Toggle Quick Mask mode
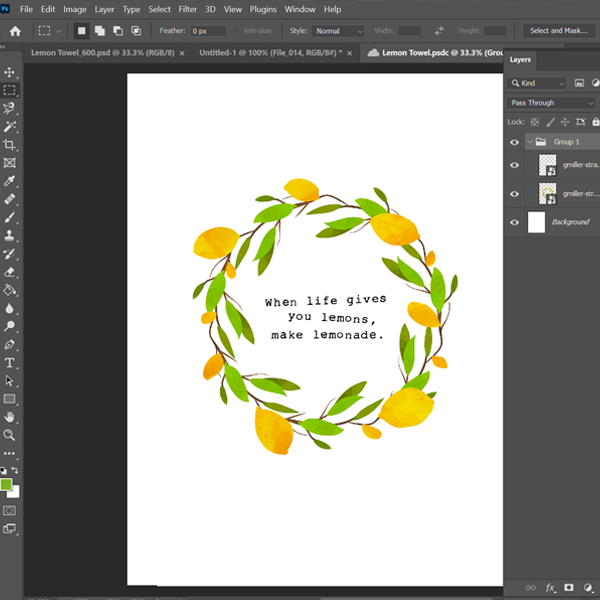600x600 pixels. pyautogui.click(x=10, y=510)
